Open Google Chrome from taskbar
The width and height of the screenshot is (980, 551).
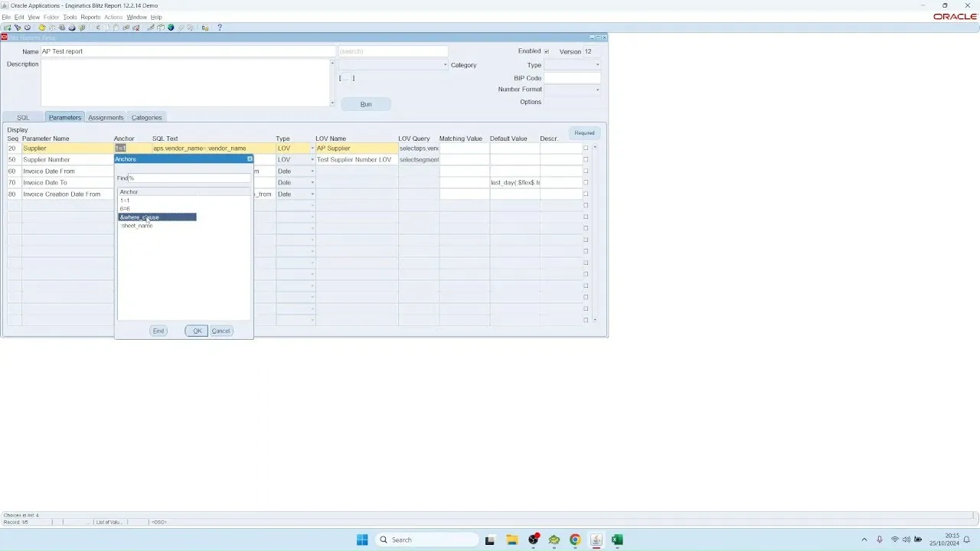575,540
